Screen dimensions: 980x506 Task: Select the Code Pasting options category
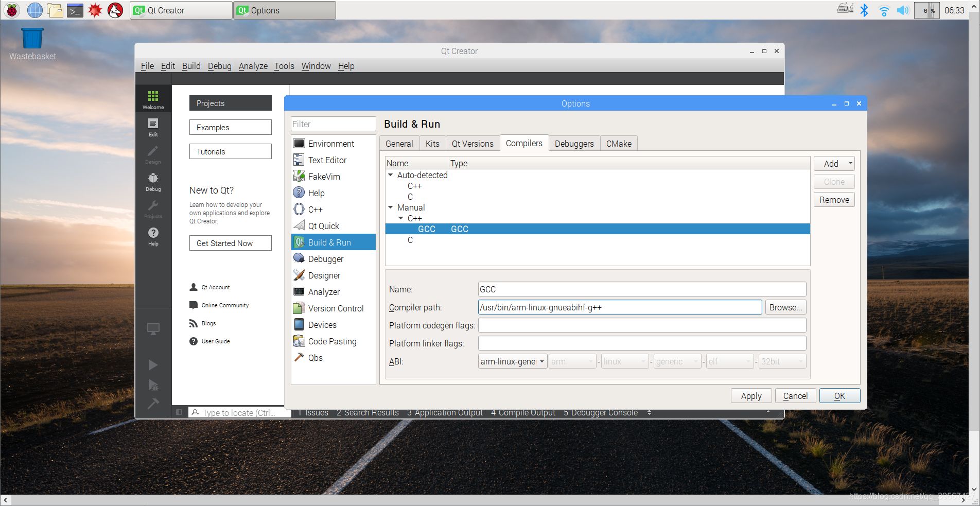[x=334, y=341]
